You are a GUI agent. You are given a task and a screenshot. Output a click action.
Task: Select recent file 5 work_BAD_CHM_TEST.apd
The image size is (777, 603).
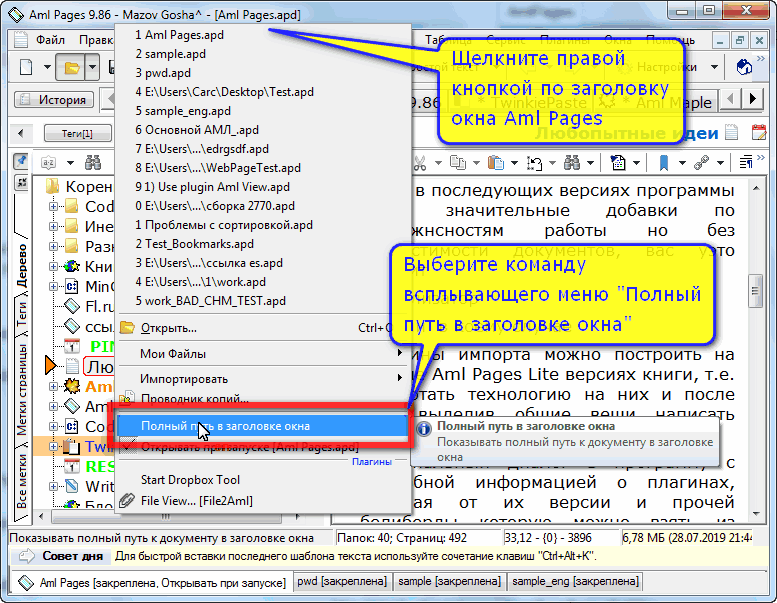pos(263,301)
